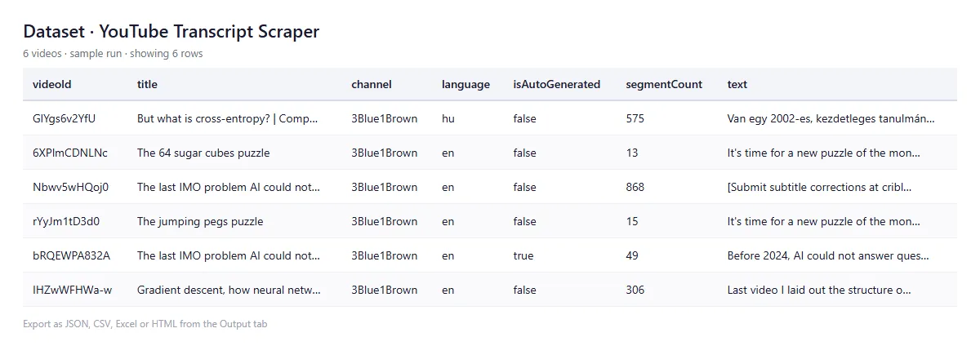Click segment count 49
The height and width of the screenshot is (346, 980).
point(632,255)
